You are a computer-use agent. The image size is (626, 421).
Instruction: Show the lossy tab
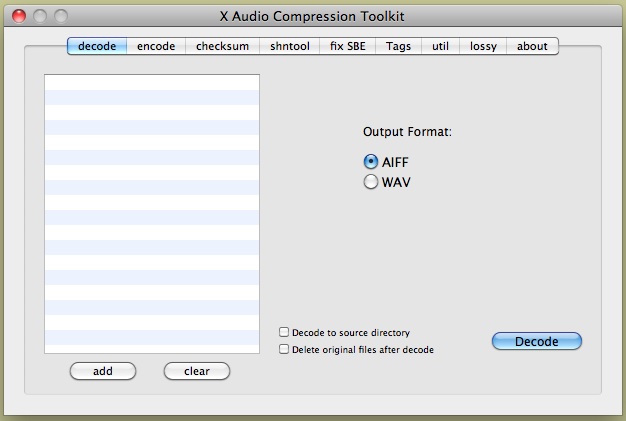[483, 46]
